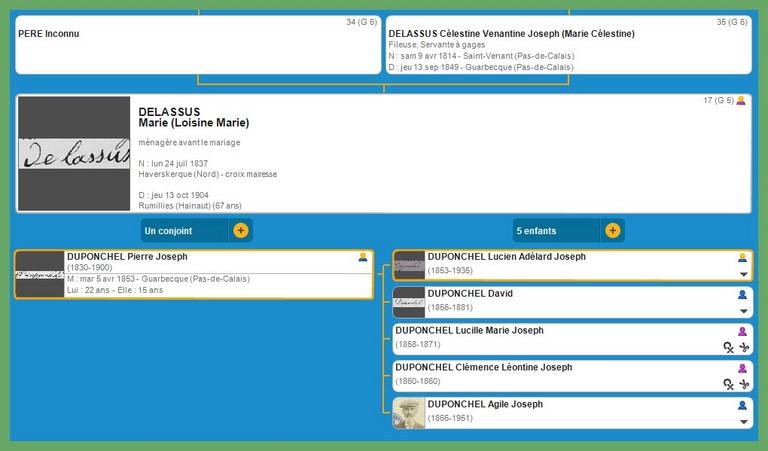
Task: Click blue person icon for DUPONCHEL David
Action: [x=742, y=294]
